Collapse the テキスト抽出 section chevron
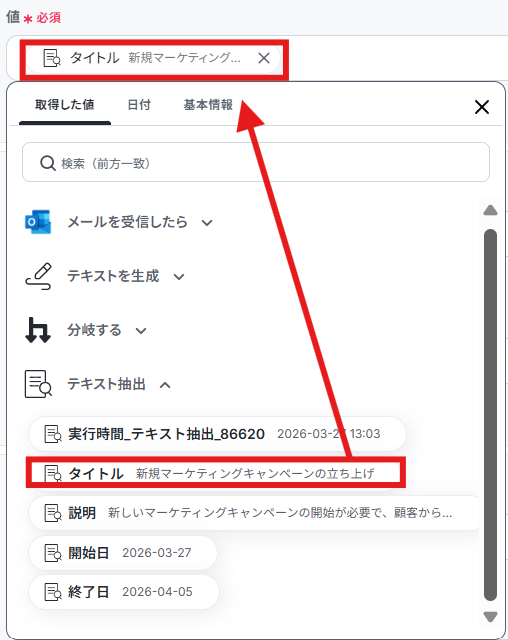The image size is (508, 640). click(x=165, y=384)
